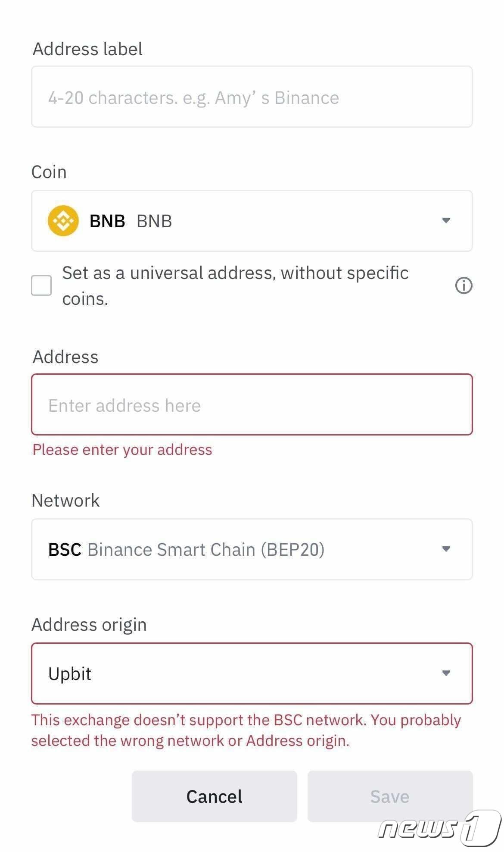Click the Network selector's dropdown arrow

[x=446, y=549]
